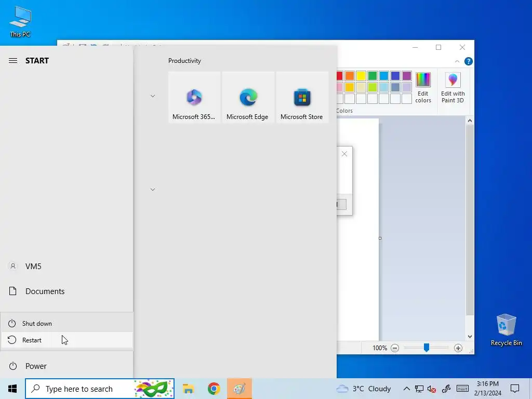Open the VM5 user account menu

[66, 267]
